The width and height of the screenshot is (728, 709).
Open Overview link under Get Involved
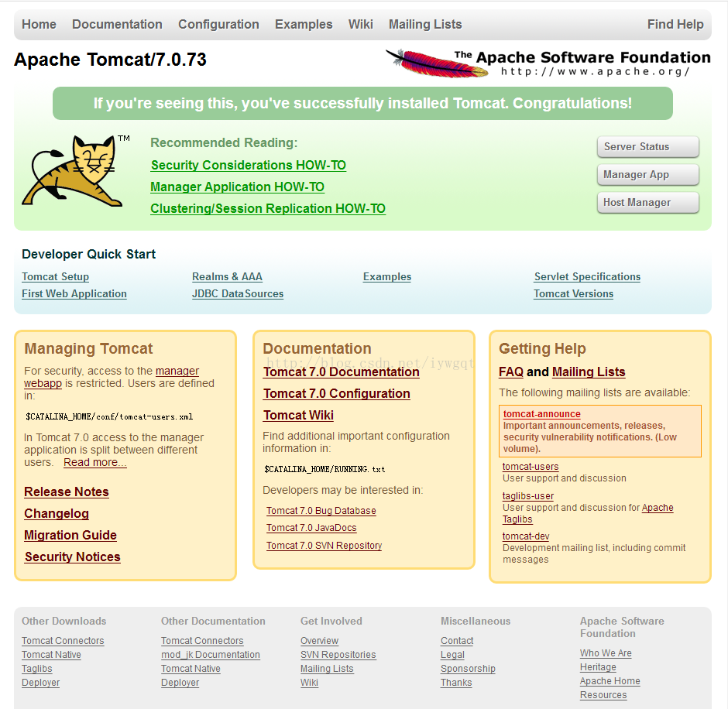click(x=319, y=641)
